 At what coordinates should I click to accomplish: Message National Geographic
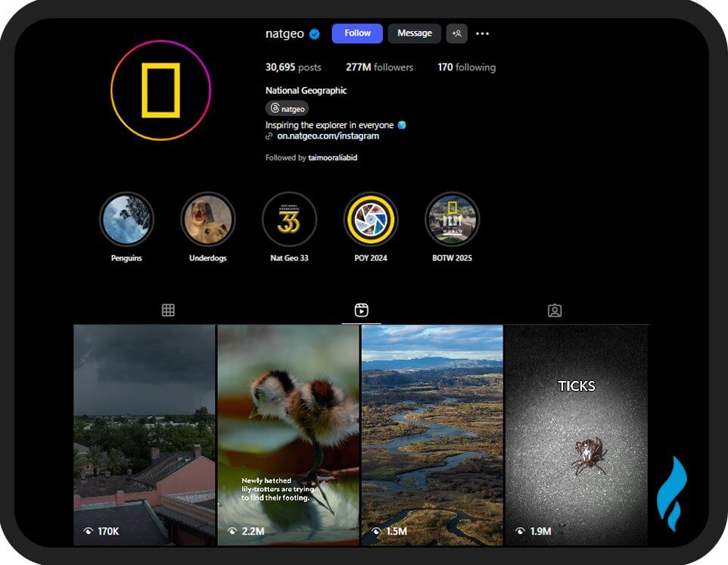coord(414,33)
